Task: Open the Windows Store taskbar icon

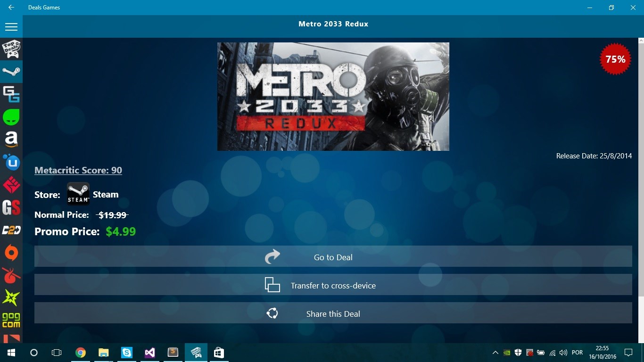Action: click(x=219, y=353)
